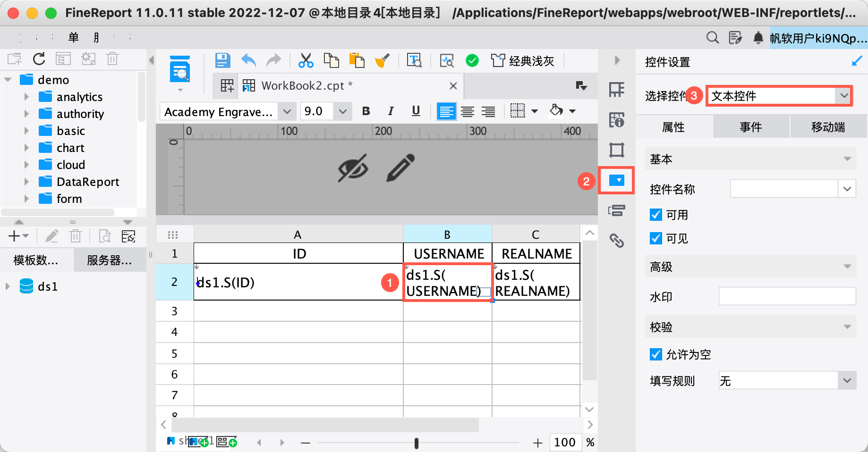Expand the analytics folder
Viewport: 868px width, 452px height.
tap(26, 97)
